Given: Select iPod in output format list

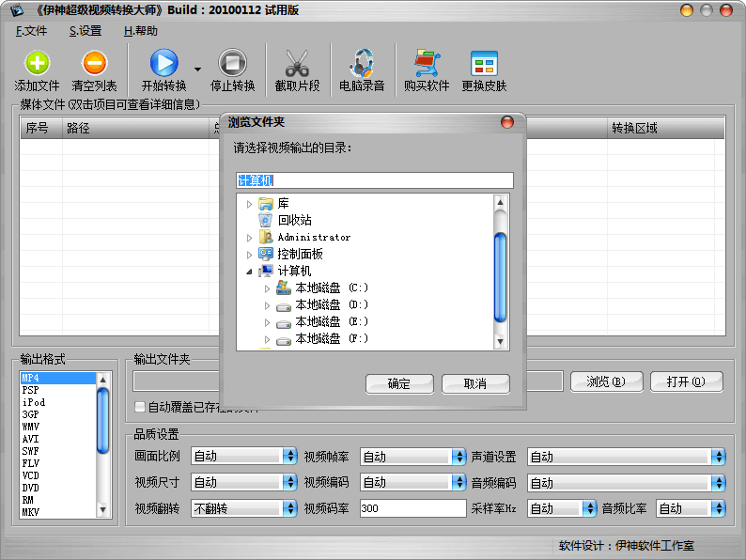Looking at the screenshot, I should pos(58,402).
